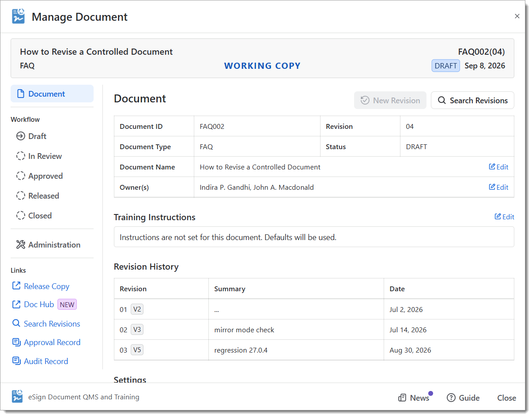
Task: Click the edit pencil icon for Owner(s)
Action: pos(492,187)
